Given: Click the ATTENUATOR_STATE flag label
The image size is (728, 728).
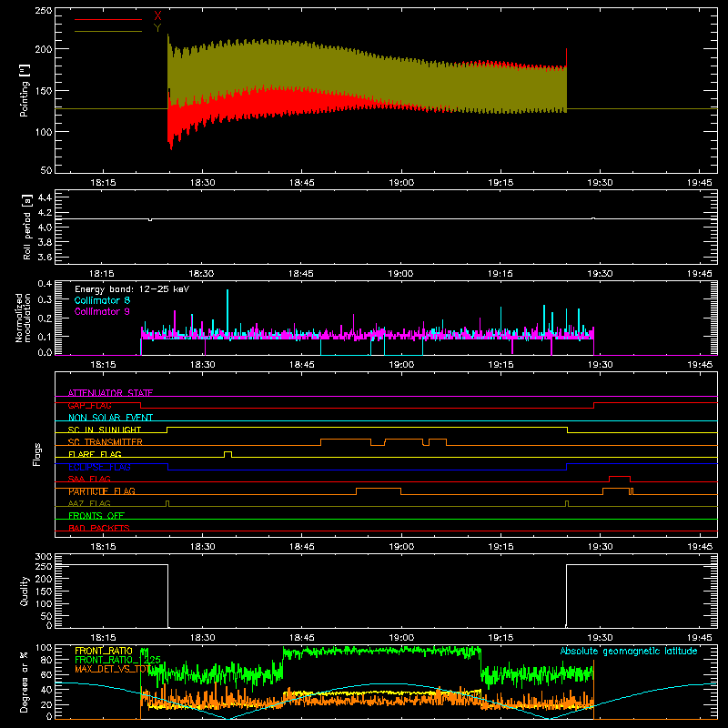Looking at the screenshot, I should [x=110, y=393].
